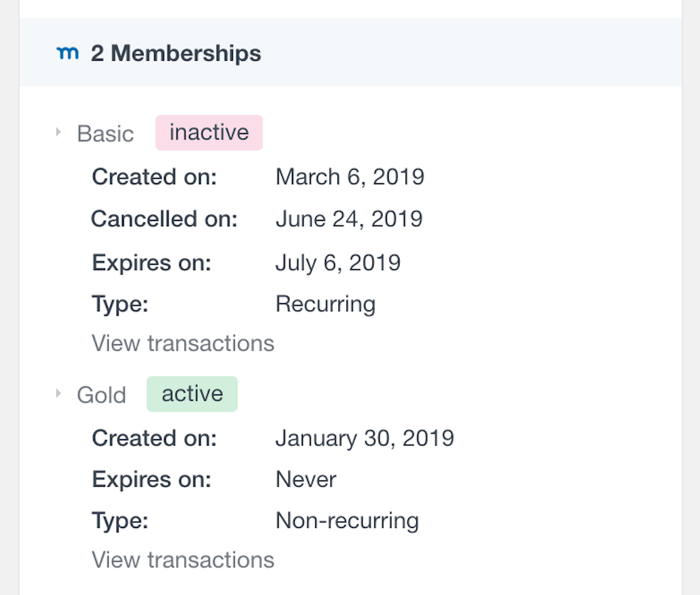Open View transactions under Basic membership

point(182,343)
